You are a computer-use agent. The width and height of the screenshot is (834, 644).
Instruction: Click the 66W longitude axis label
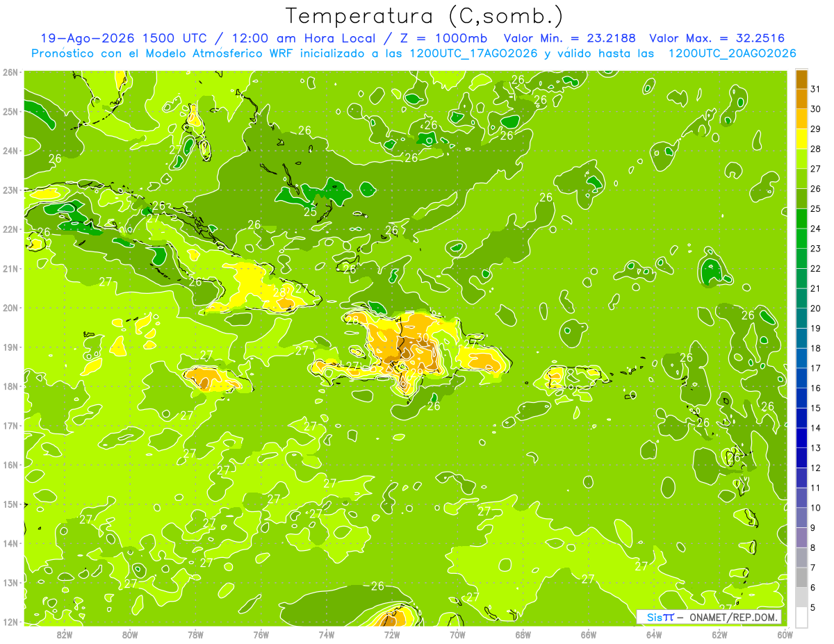(x=588, y=634)
